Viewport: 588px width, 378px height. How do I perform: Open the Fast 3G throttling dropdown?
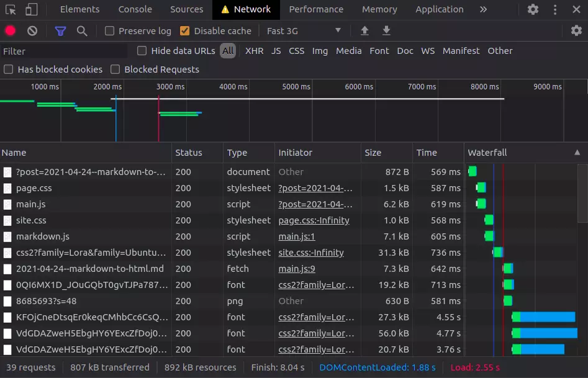pyautogui.click(x=304, y=31)
